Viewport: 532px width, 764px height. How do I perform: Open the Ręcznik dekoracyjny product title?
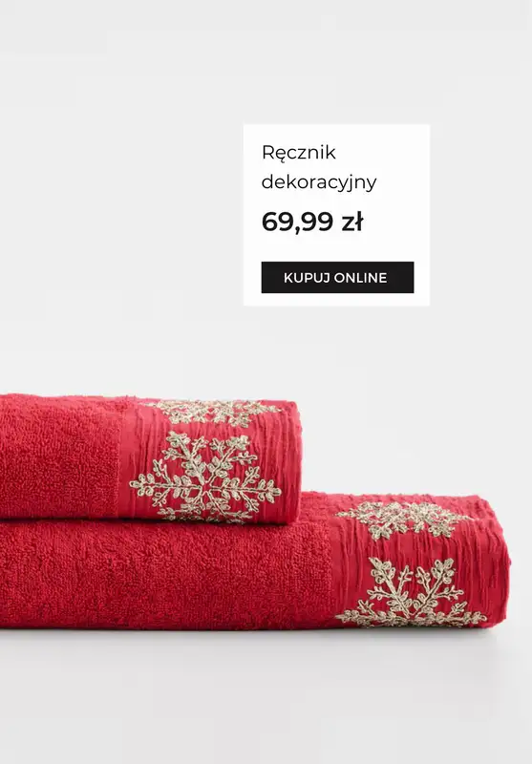coord(319,167)
